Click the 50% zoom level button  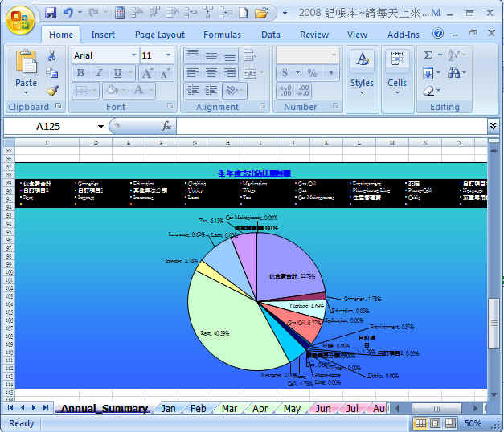(473, 423)
